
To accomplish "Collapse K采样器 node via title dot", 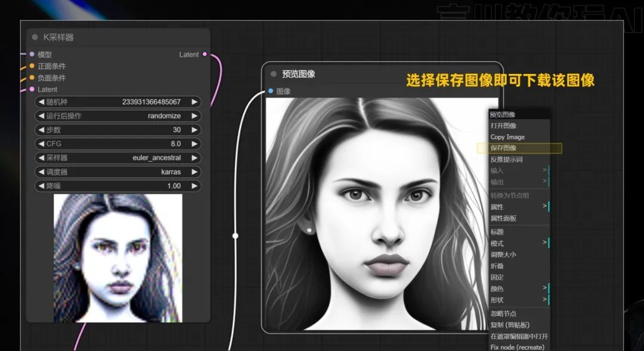I will (x=35, y=38).
